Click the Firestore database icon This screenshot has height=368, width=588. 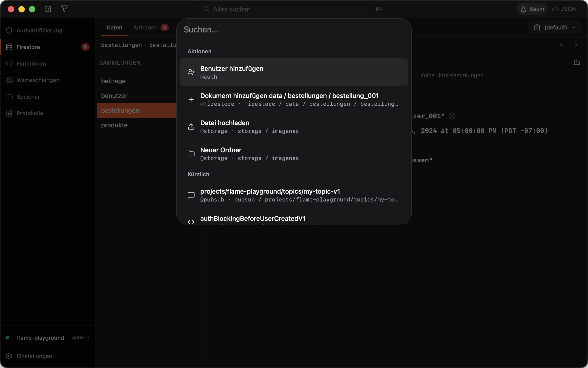(9, 47)
